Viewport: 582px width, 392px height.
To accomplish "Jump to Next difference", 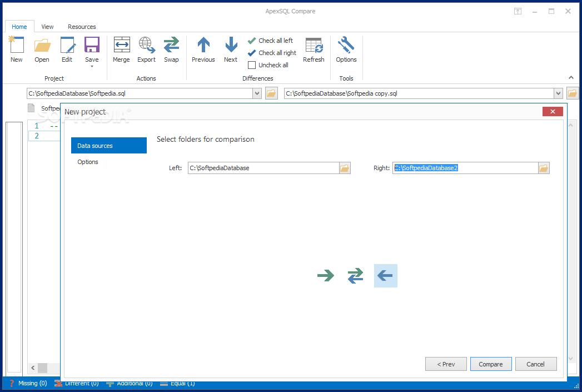I will point(231,49).
